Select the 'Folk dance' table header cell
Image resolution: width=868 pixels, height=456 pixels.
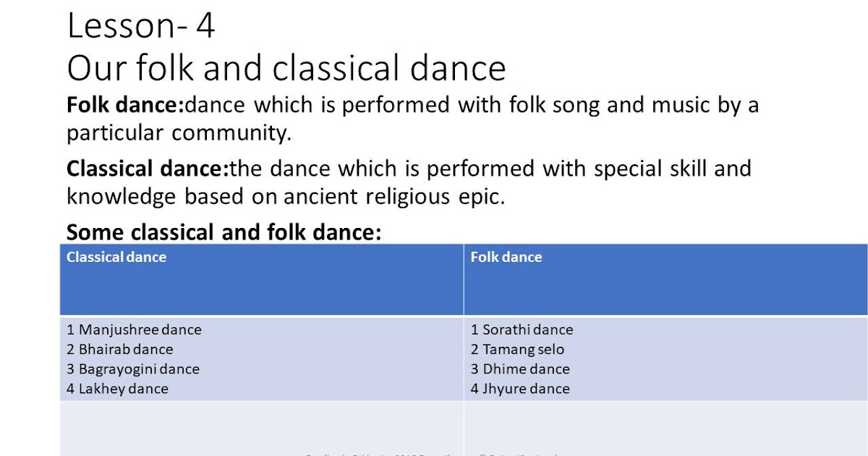pos(665,279)
